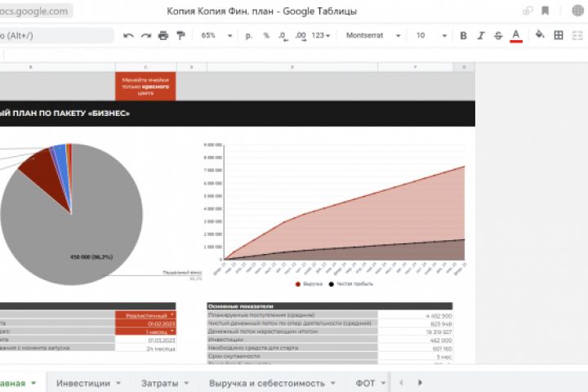Open the font size 10 dropdown
This screenshot has width=588, height=392.
point(431,36)
